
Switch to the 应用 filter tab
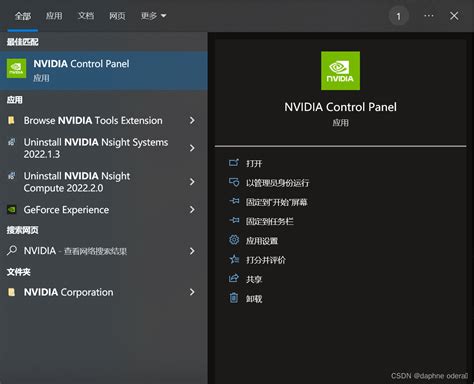point(54,16)
